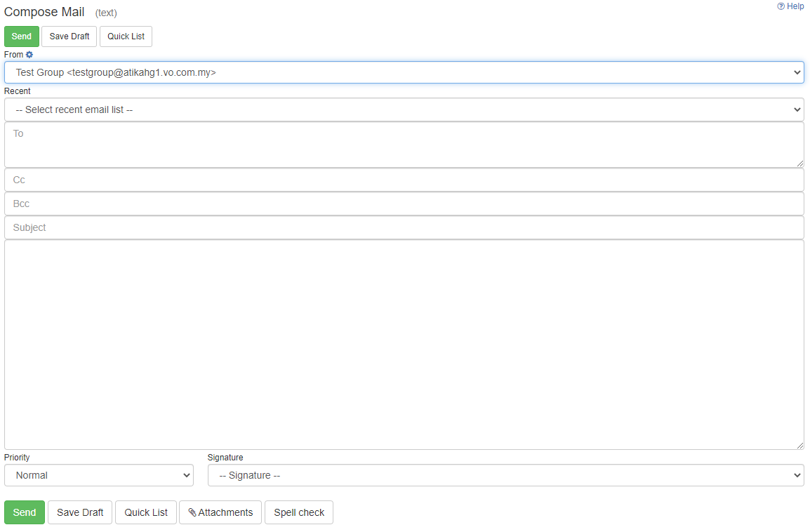
Task: Focus the Subject field
Action: (404, 227)
